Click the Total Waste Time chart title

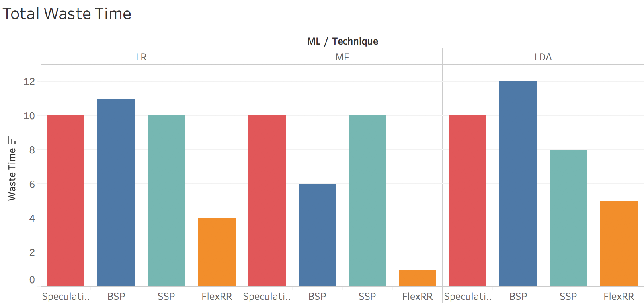click(67, 14)
